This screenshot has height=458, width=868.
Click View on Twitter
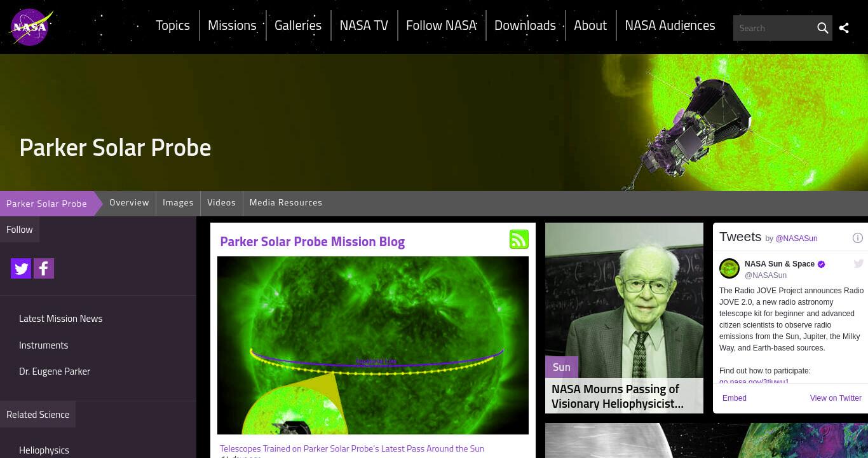coord(836,398)
